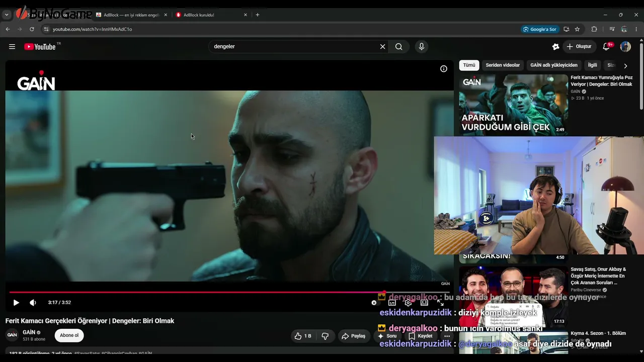Bookmark this page with the star
Viewport: 644px width, 362px height.
577,29
